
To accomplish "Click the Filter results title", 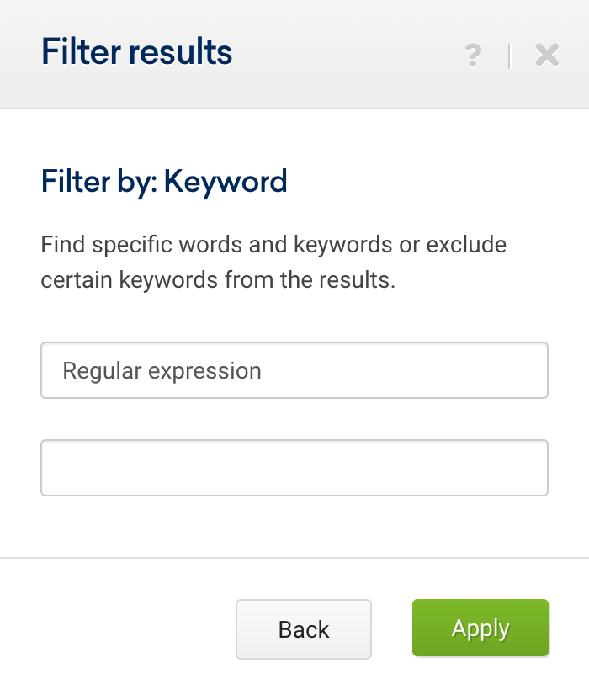I will [x=136, y=52].
